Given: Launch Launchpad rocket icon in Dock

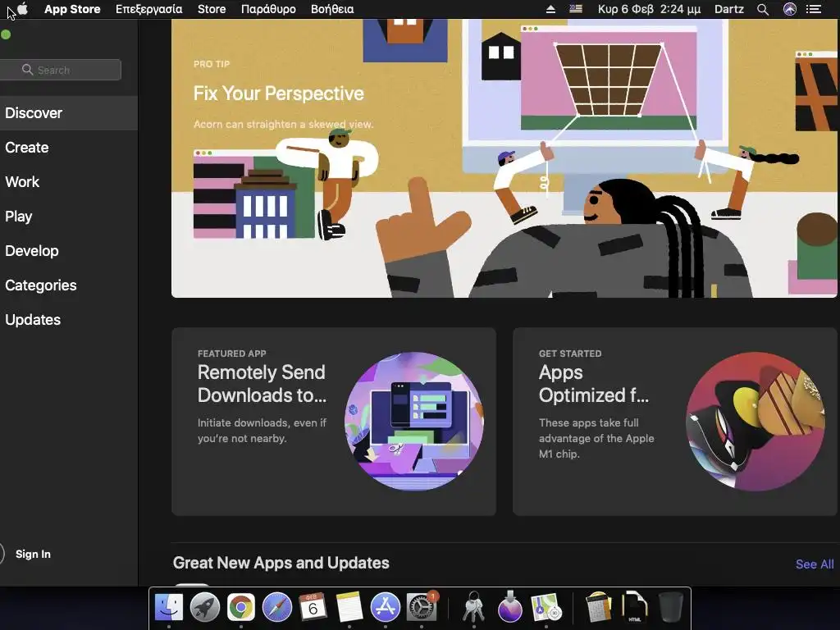Looking at the screenshot, I should point(204,607).
